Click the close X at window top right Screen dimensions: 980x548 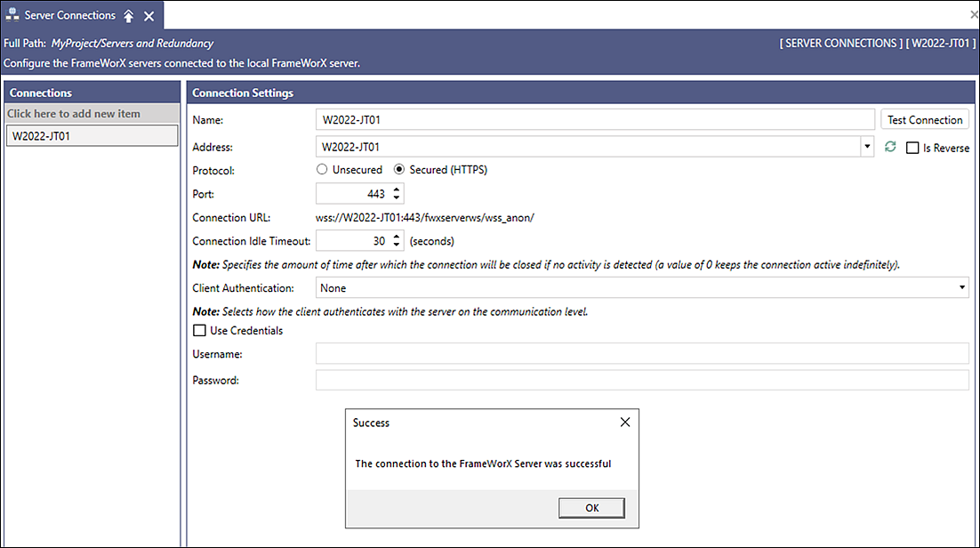pyautogui.click(x=974, y=13)
